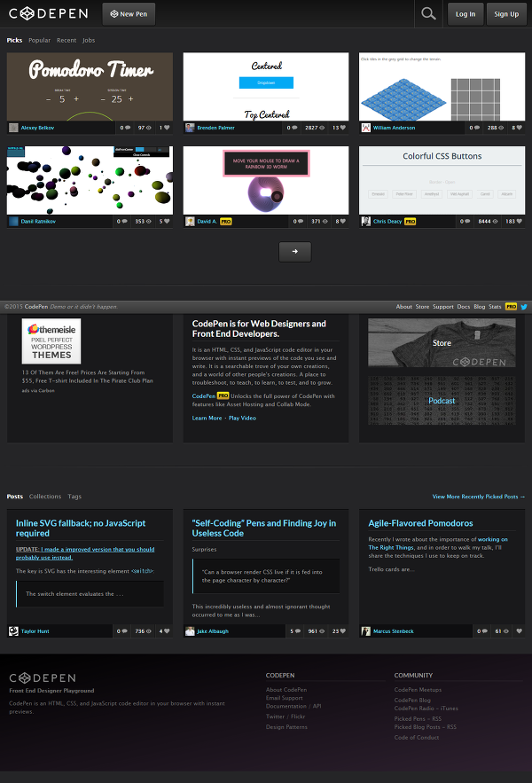Open the New Pen button
Image resolution: width=532 pixels, height=783 pixels.
pos(129,14)
